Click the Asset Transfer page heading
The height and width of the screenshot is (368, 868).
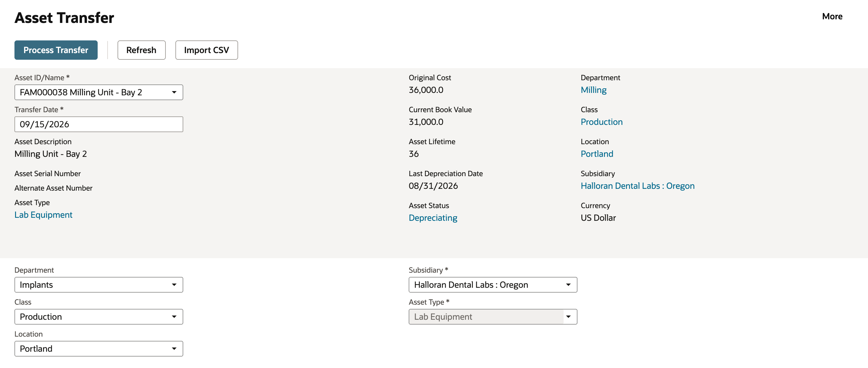click(x=64, y=17)
